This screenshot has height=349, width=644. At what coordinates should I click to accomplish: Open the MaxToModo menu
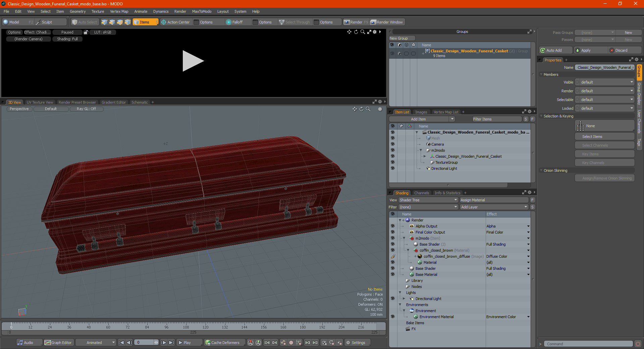(x=202, y=11)
